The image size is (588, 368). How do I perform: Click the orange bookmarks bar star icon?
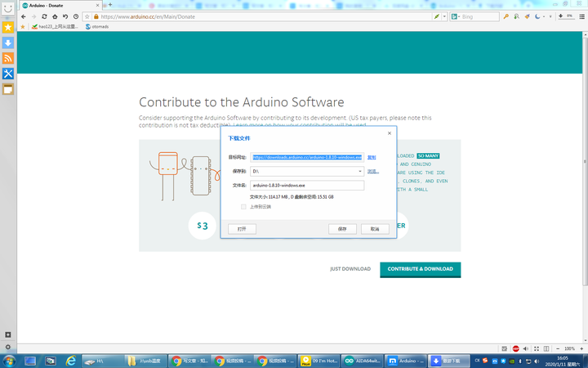tap(23, 27)
